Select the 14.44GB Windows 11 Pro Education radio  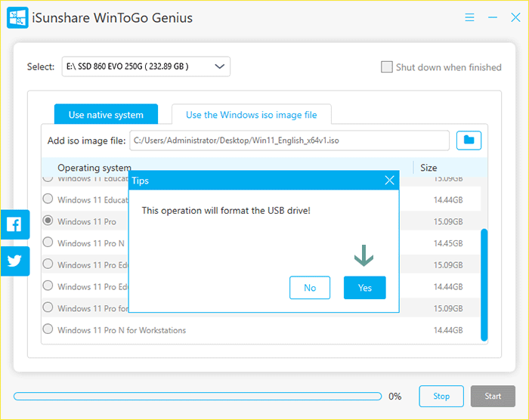48,286
